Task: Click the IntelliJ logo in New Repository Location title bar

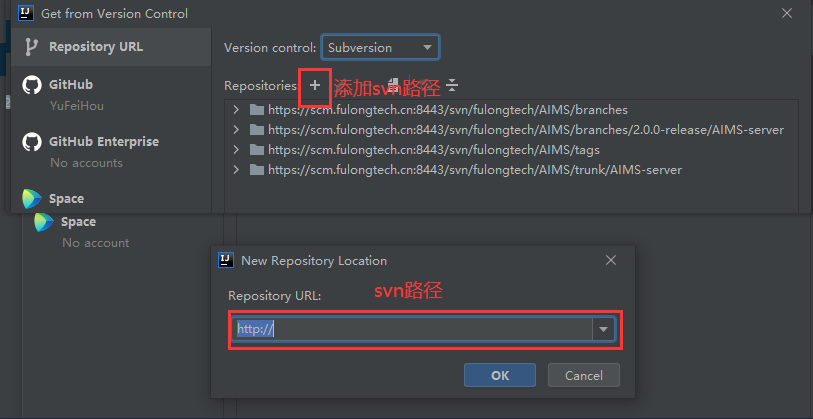Action: tap(225, 260)
